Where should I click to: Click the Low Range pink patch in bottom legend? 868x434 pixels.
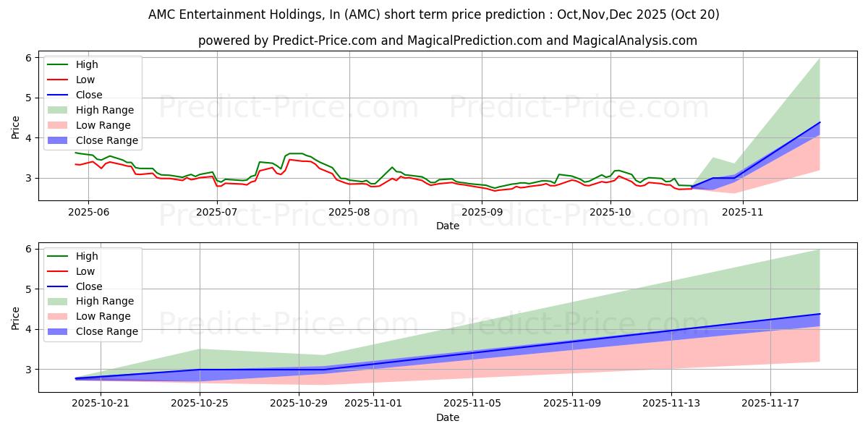coord(59,316)
